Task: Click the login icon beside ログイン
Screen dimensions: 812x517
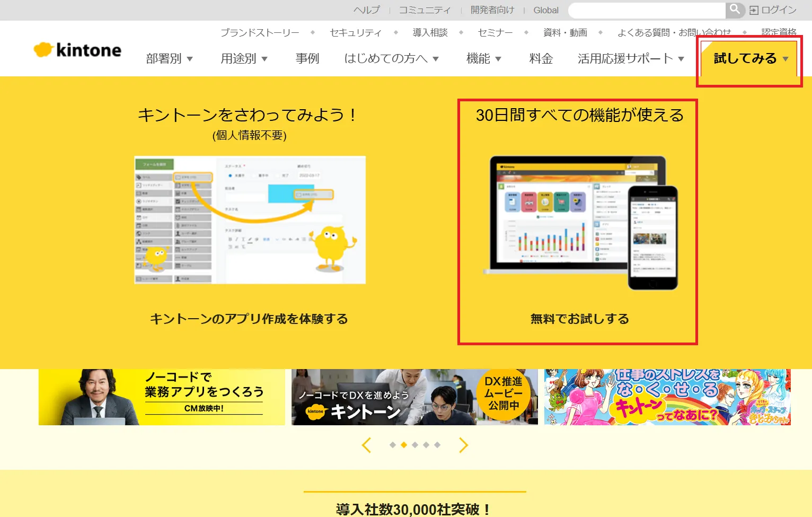Action: 754,10
